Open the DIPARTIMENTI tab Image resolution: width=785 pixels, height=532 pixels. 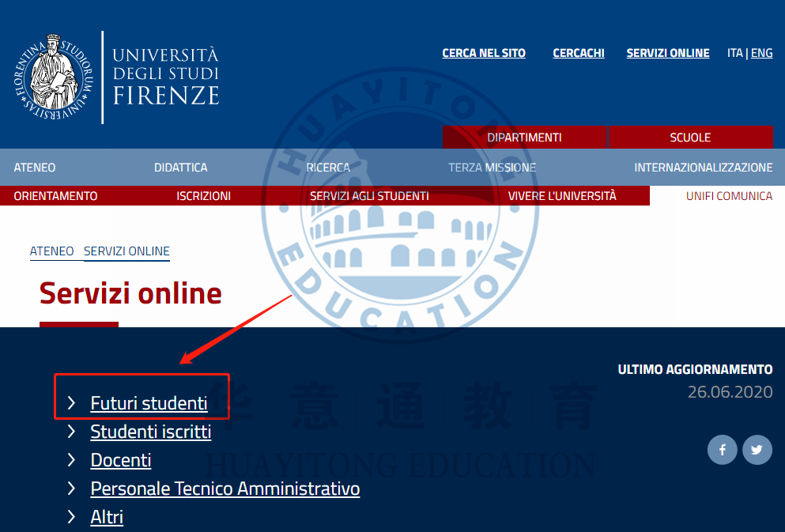coord(524,137)
